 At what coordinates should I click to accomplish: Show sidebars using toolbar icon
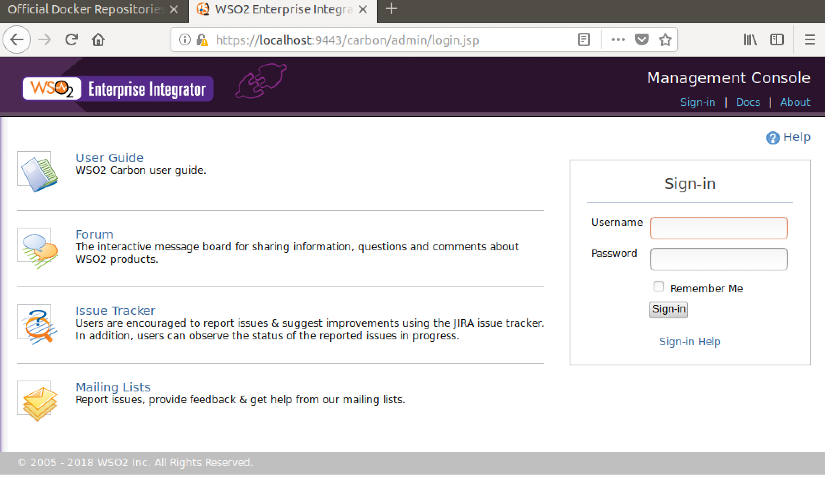click(x=777, y=40)
